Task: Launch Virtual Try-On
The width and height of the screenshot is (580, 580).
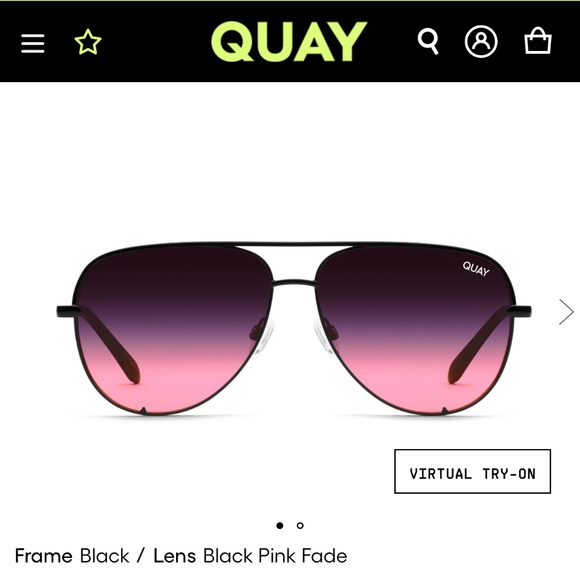Action: (x=472, y=472)
